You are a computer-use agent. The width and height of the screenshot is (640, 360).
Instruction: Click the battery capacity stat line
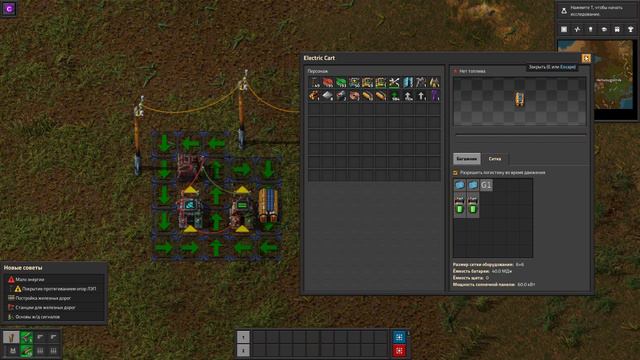[x=482, y=271]
